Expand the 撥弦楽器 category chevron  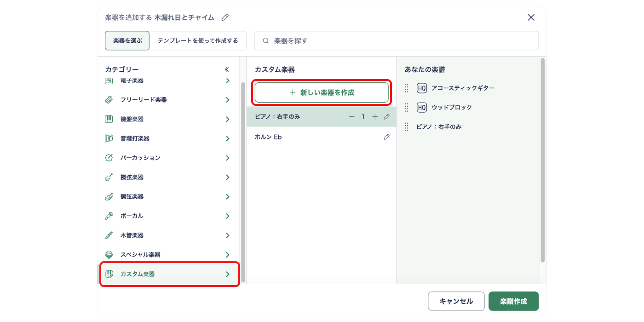tap(227, 178)
